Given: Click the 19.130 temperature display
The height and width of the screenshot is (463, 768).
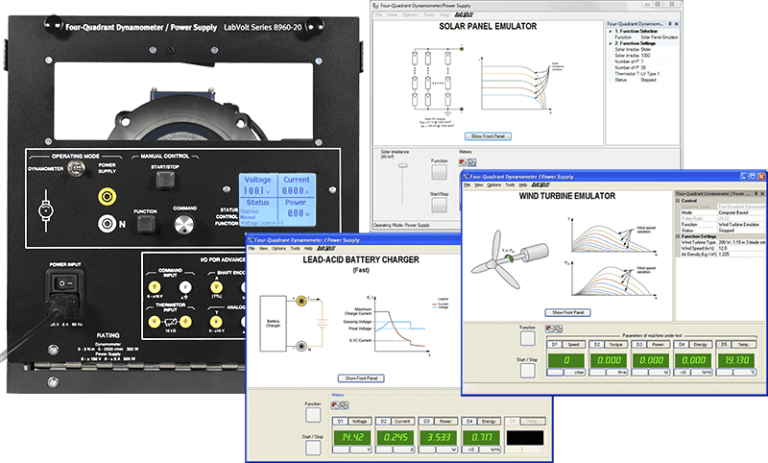Looking at the screenshot, I should pyautogui.click(x=737, y=360).
